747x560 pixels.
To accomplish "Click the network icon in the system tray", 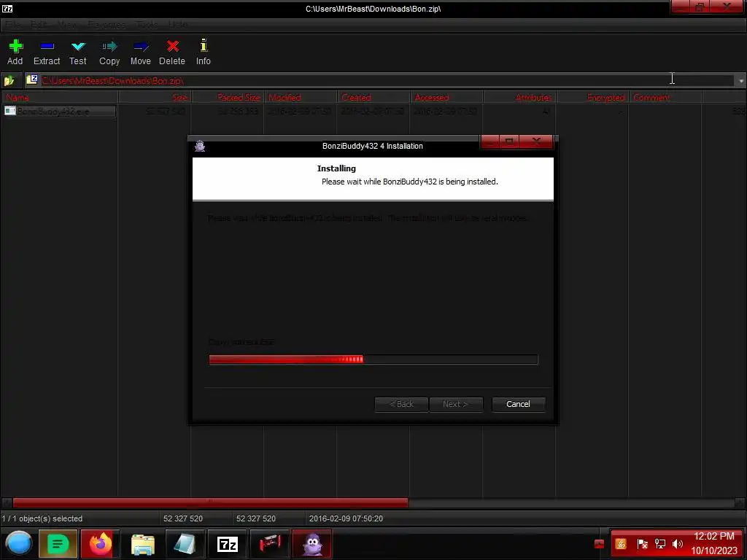I will click(x=659, y=544).
